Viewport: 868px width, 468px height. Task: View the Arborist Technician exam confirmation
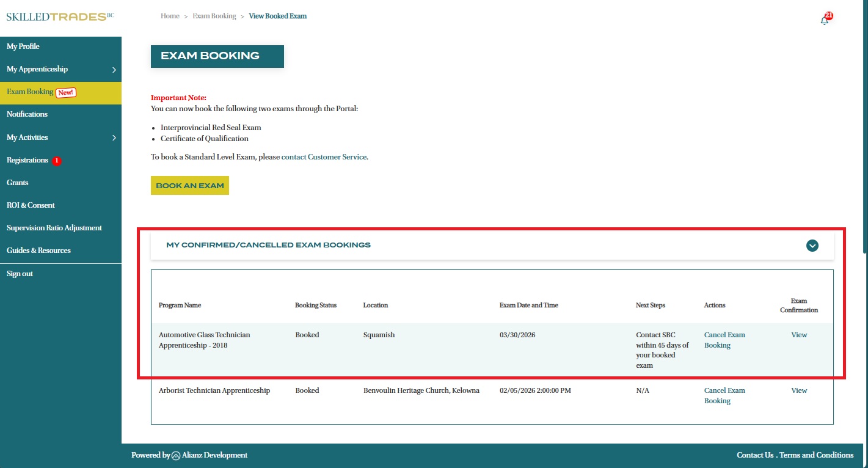pos(799,390)
